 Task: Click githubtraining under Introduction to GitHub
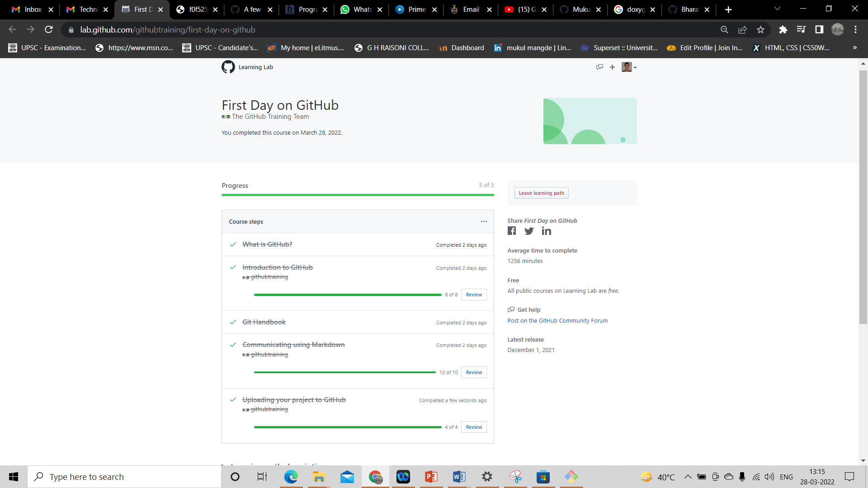click(x=269, y=277)
